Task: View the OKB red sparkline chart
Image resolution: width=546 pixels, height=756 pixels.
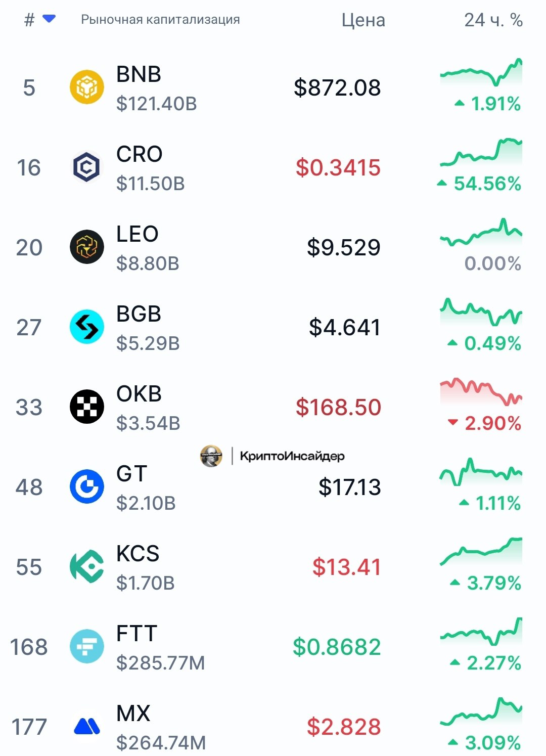Action: point(481,392)
